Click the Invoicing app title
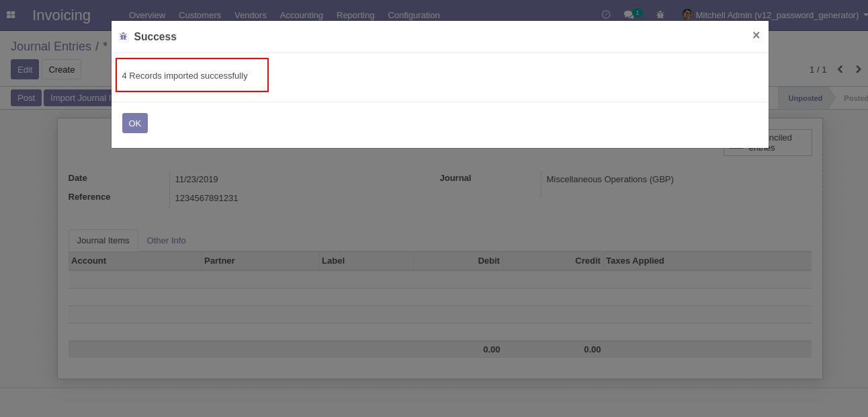868x417 pixels. click(x=61, y=15)
